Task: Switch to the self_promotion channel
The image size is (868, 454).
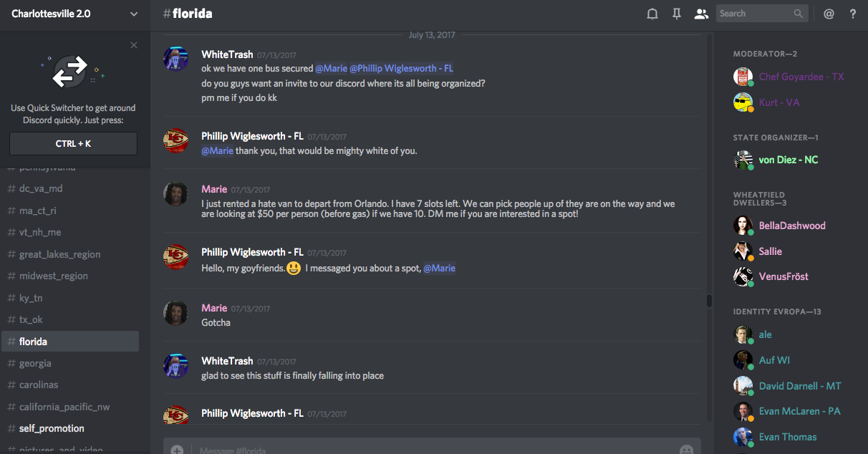Action: 52,428
